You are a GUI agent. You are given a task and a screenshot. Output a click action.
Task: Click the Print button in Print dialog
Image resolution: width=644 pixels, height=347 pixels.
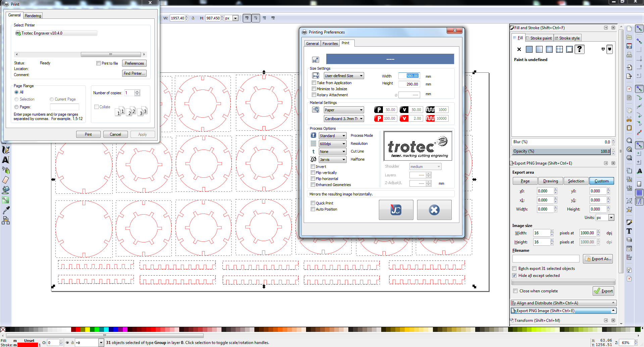[88, 134]
